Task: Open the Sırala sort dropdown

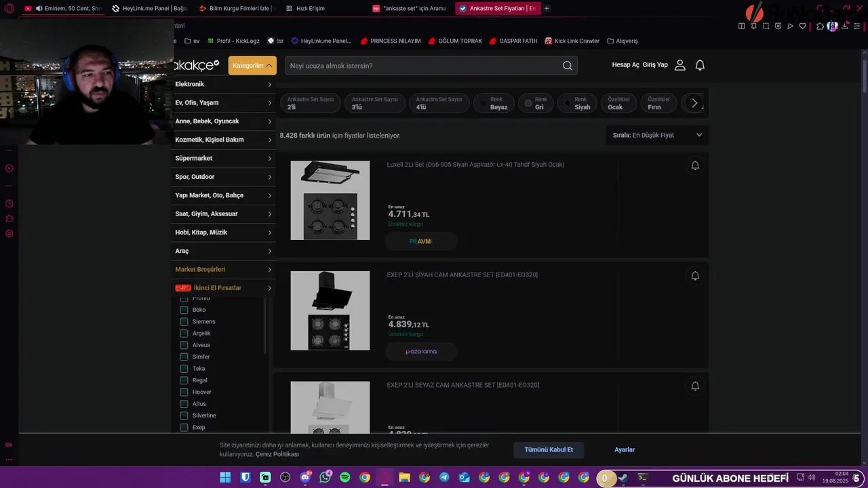Action: click(x=657, y=135)
